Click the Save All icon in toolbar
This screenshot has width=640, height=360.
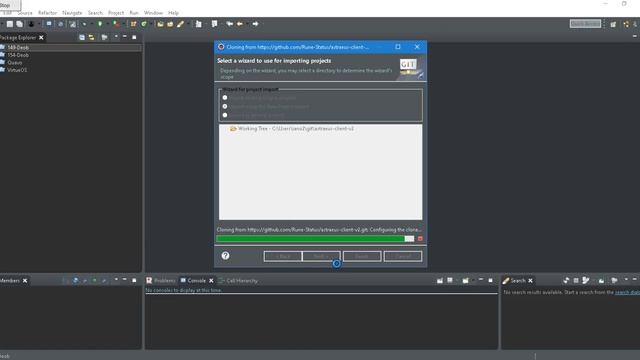pos(19,24)
